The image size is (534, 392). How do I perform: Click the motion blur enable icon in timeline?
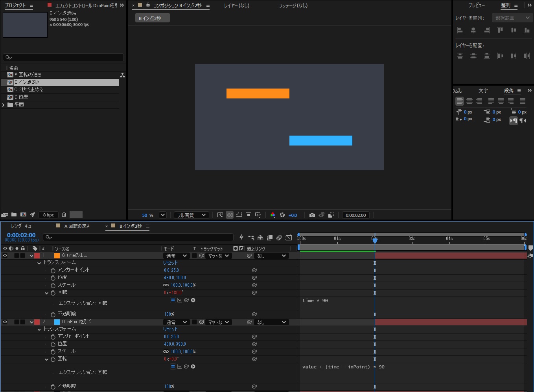tap(279, 238)
